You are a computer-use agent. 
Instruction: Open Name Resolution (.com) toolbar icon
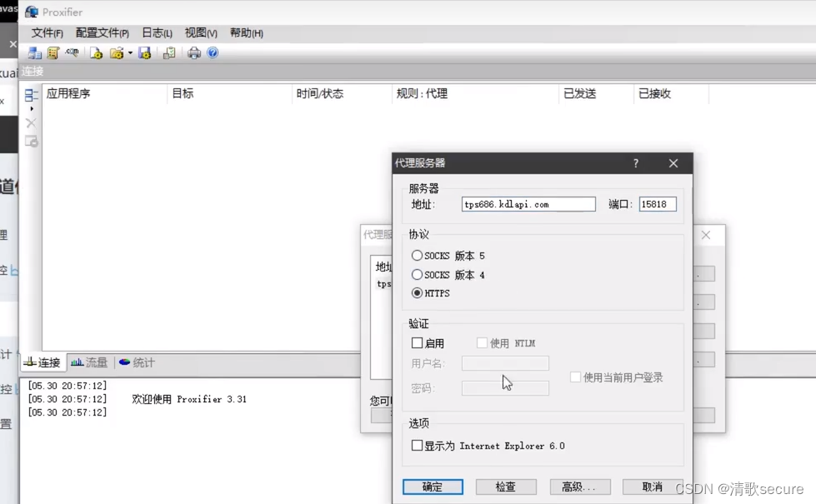coord(72,52)
